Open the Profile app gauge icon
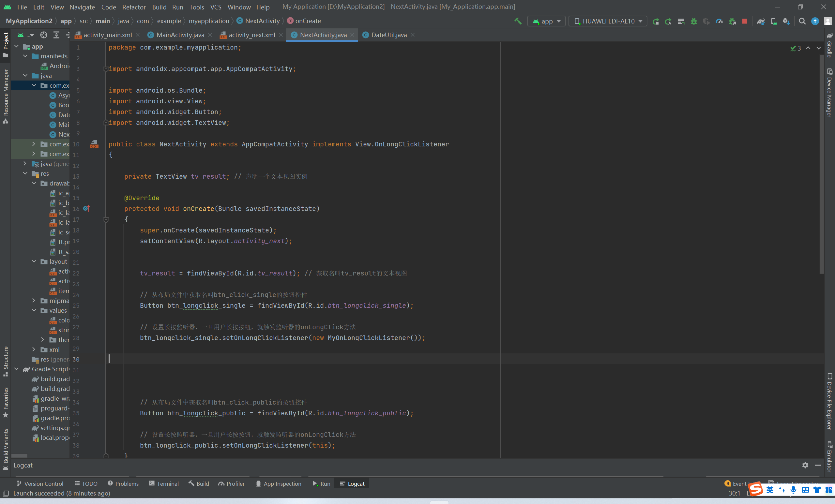The width and height of the screenshot is (835, 504). click(719, 21)
